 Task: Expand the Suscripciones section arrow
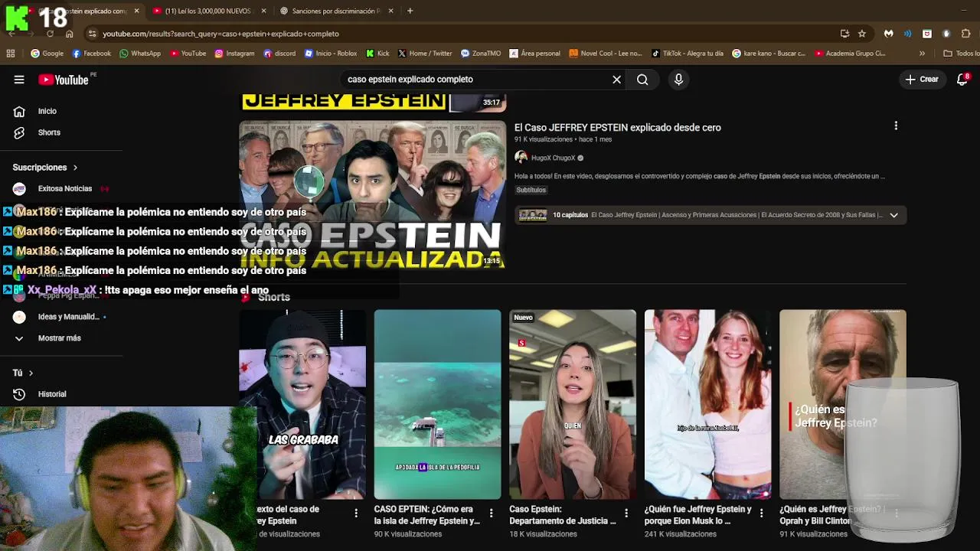point(75,168)
